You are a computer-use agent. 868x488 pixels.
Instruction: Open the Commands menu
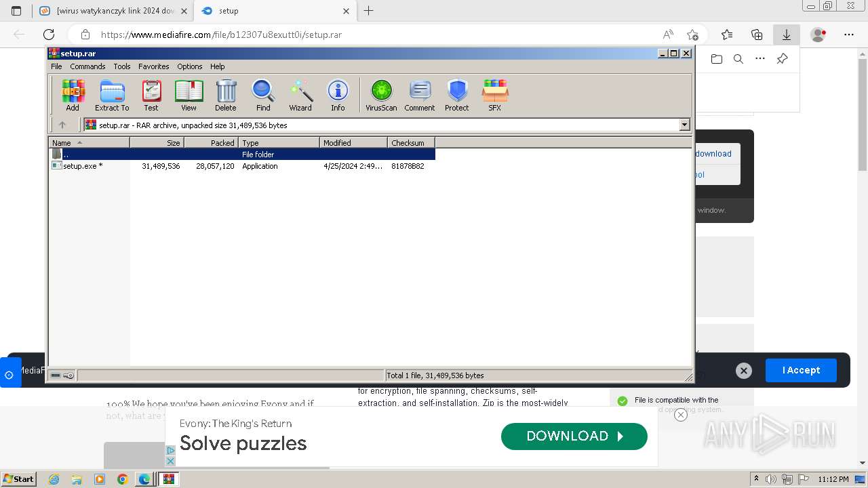click(87, 66)
